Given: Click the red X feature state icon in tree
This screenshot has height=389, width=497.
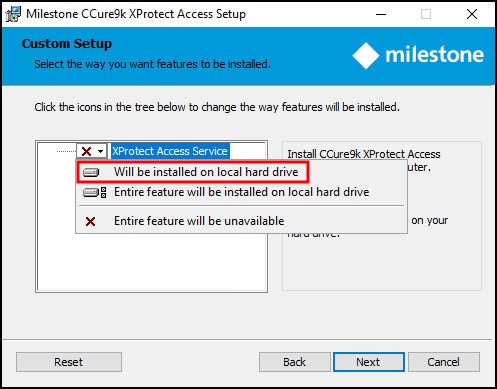Looking at the screenshot, I should [x=86, y=151].
